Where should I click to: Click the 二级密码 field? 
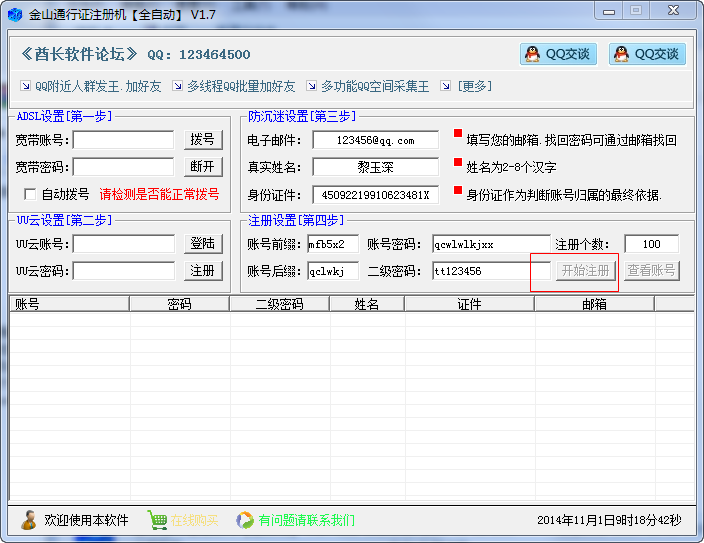coord(491,271)
